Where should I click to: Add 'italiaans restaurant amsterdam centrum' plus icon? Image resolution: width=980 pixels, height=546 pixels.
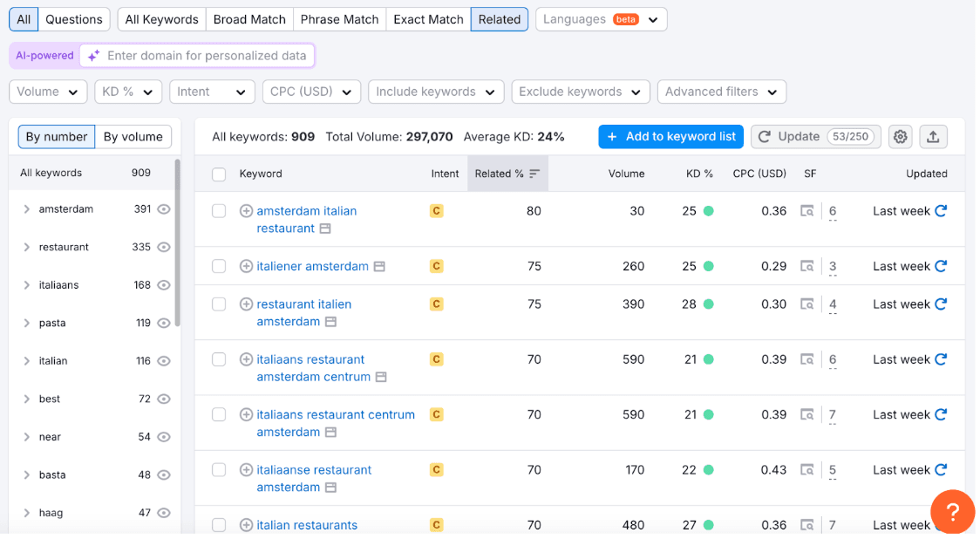click(246, 359)
